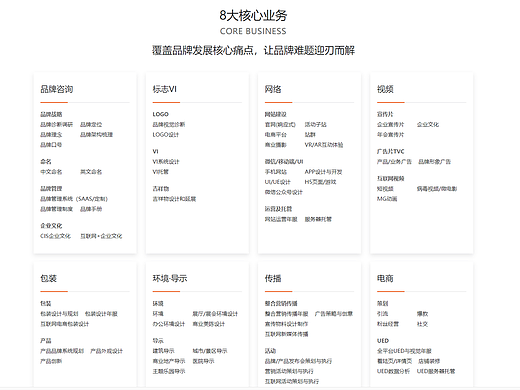Image resolution: width=520 pixels, height=390 pixels.
Task: Click '品牌诊断调研' under 品牌战略
Action: tap(56, 125)
